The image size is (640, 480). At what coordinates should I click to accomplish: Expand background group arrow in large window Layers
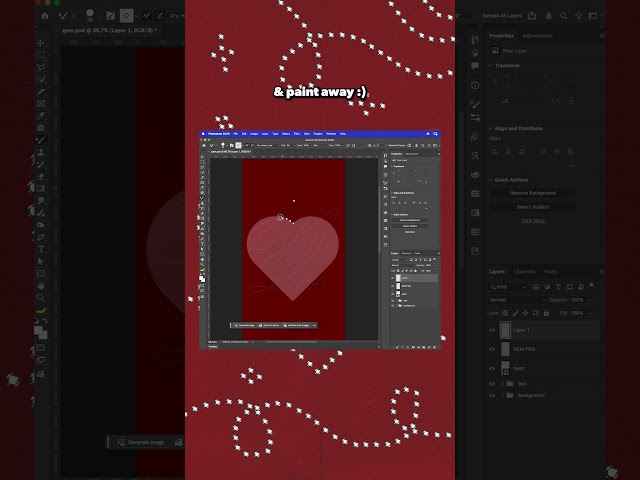tap(502, 395)
